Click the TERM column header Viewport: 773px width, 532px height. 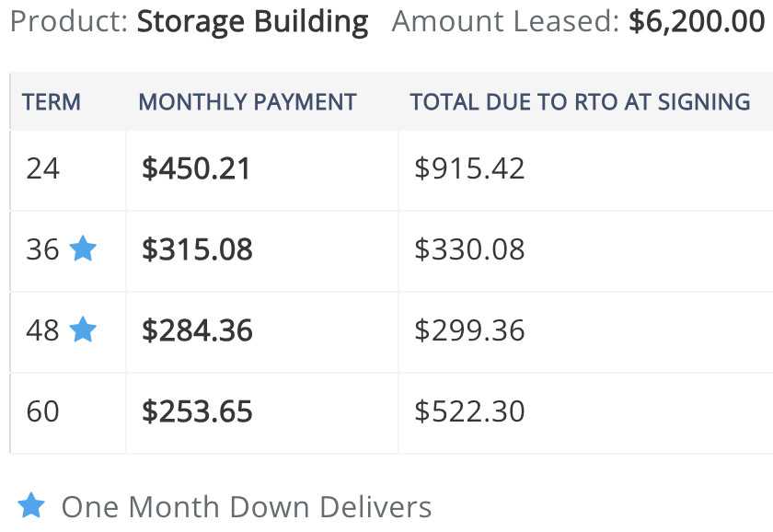click(x=52, y=102)
